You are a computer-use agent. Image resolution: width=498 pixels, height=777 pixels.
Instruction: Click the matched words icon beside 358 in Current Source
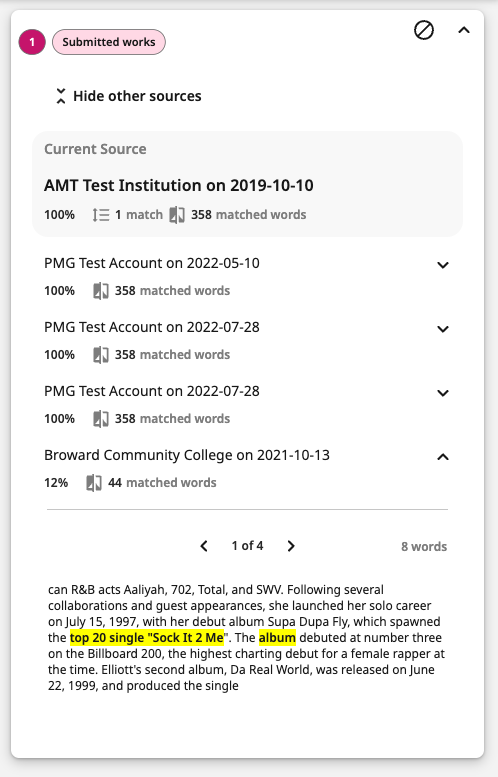pyautogui.click(x=177, y=215)
